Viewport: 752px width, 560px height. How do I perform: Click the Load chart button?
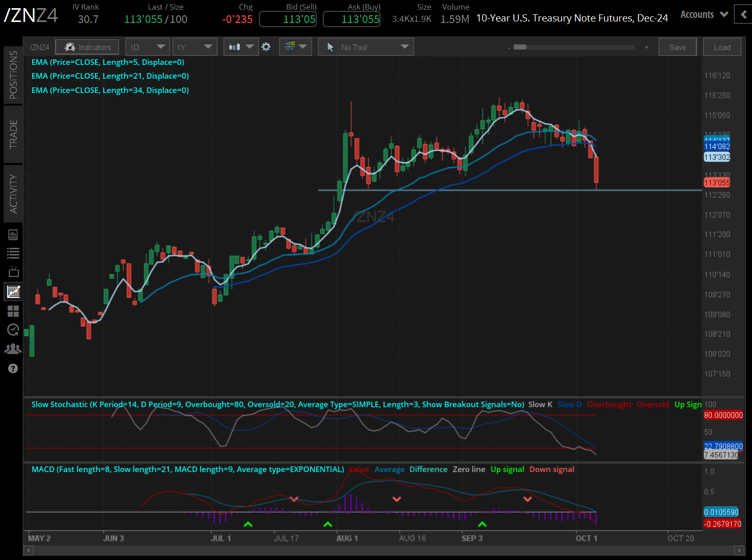(722, 46)
